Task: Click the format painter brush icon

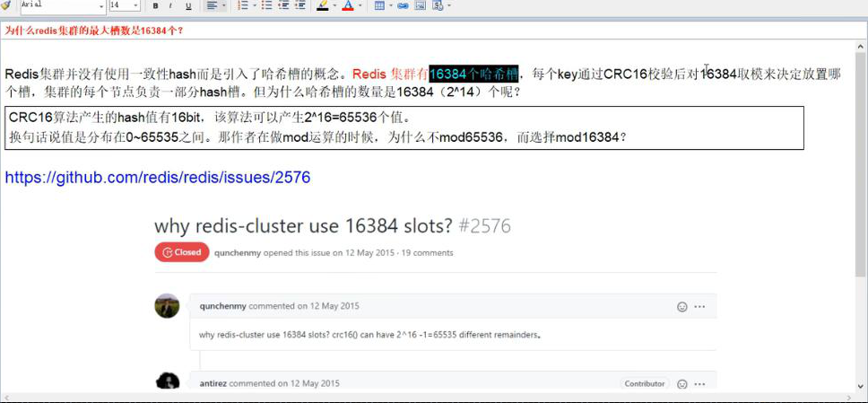Action: click(x=5, y=5)
